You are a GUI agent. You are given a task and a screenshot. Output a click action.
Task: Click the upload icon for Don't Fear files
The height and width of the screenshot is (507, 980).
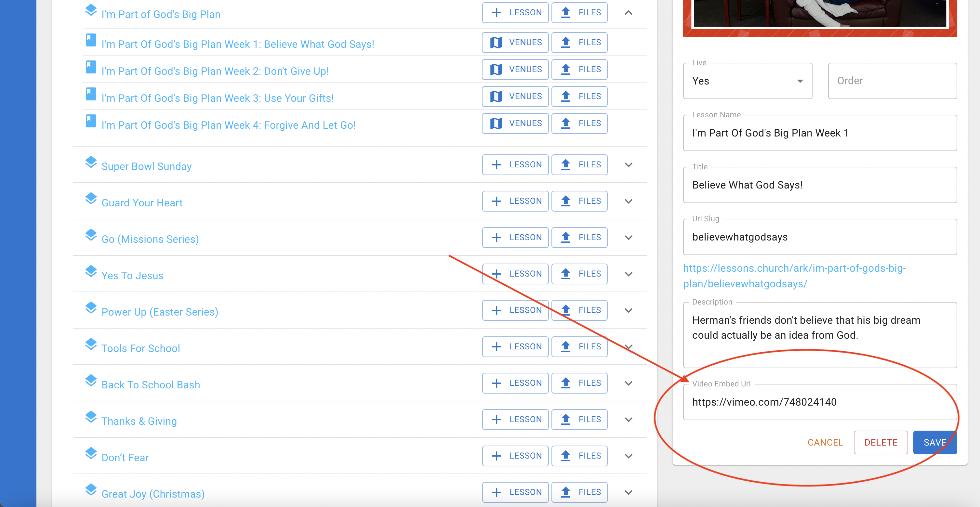pos(565,455)
